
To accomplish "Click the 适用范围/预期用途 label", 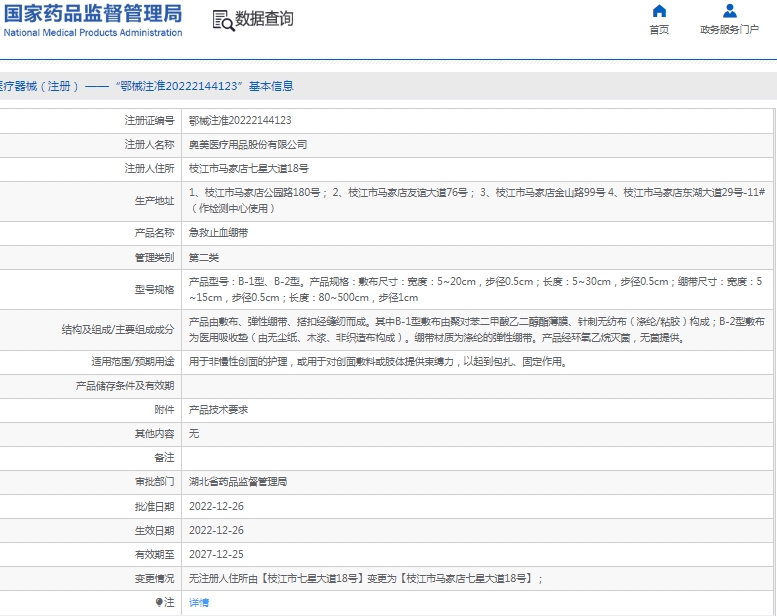I will 133,362.
